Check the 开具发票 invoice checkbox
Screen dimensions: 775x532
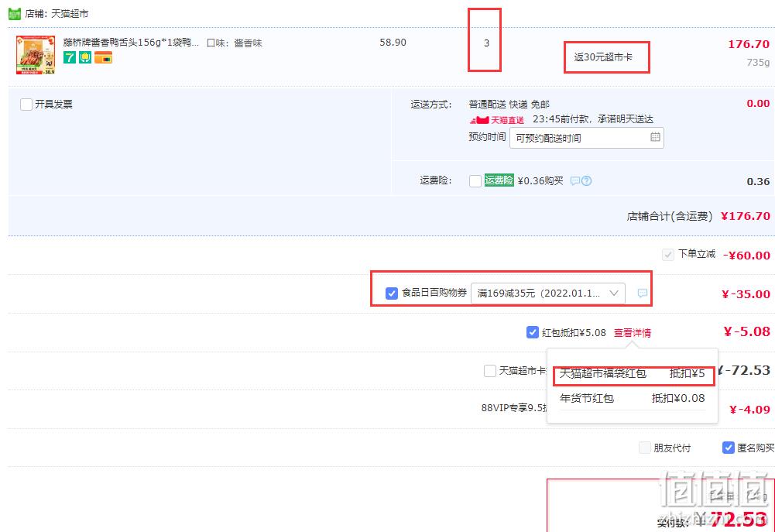[26, 105]
